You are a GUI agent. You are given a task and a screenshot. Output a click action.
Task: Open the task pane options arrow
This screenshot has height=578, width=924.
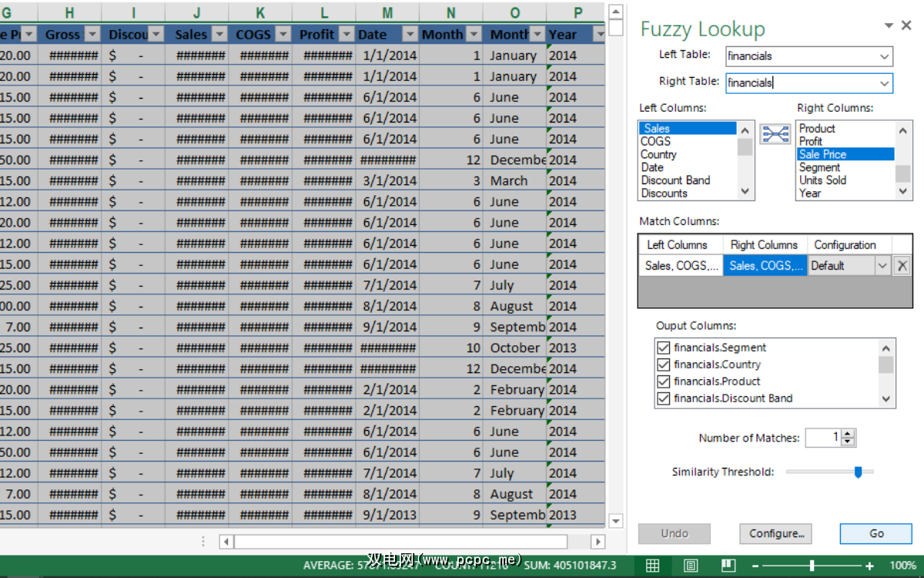(889, 26)
